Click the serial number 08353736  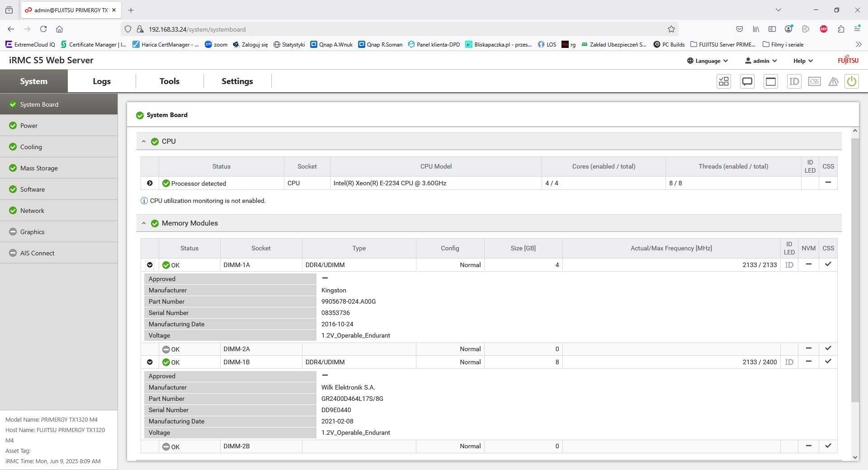click(x=335, y=313)
